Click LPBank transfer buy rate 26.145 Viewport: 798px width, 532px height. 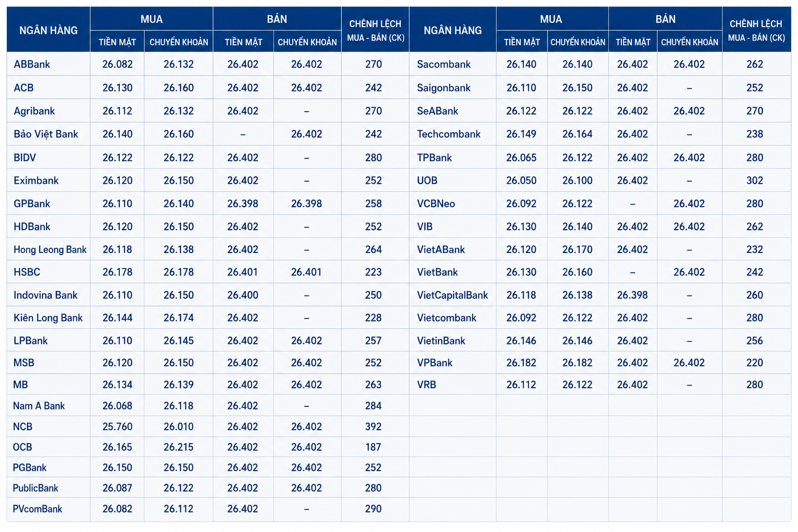click(x=179, y=341)
